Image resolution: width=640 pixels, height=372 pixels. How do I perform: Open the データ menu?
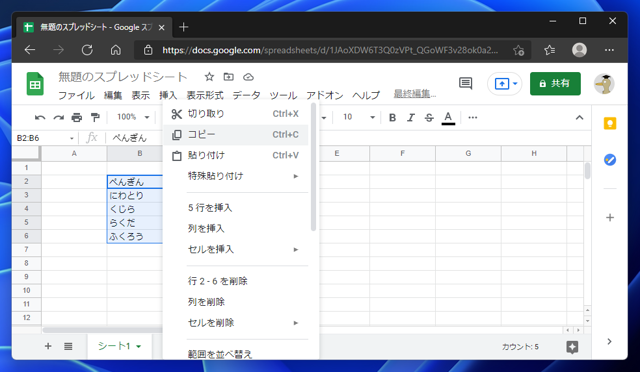[x=246, y=95]
